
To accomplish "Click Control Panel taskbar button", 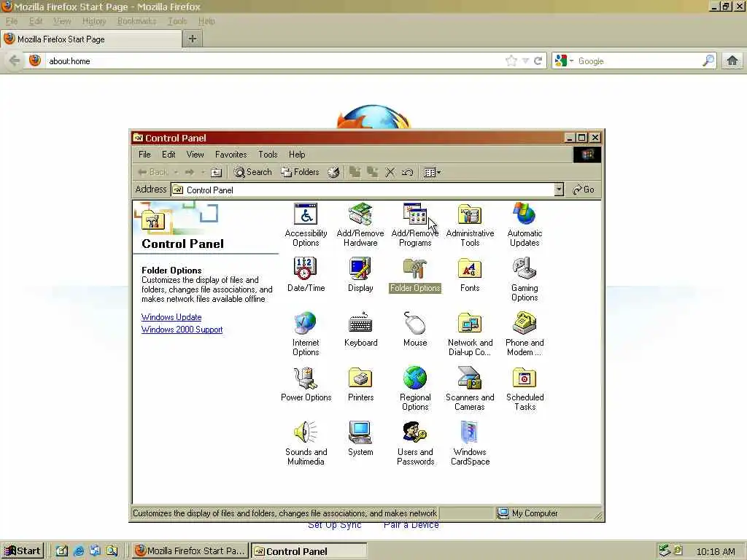I will point(309,551).
